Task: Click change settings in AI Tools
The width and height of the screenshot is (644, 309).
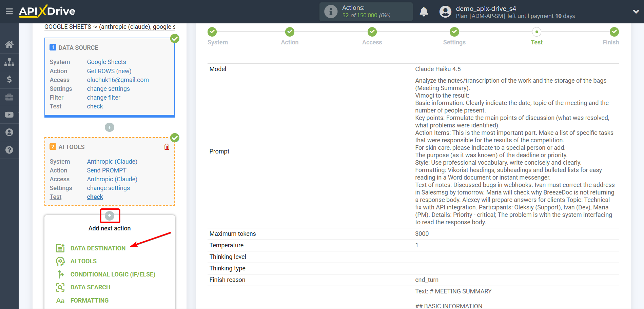Action: point(109,188)
